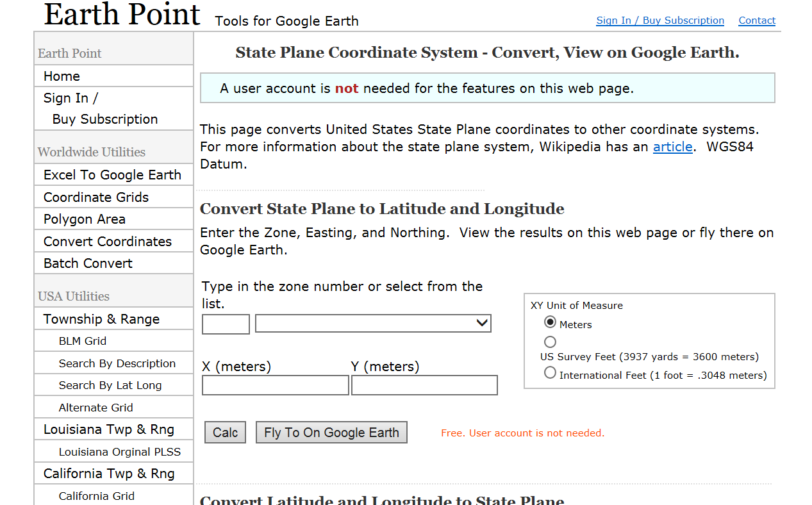Click the 'Worldwide Utilities' sidebar heading

pyautogui.click(x=92, y=152)
